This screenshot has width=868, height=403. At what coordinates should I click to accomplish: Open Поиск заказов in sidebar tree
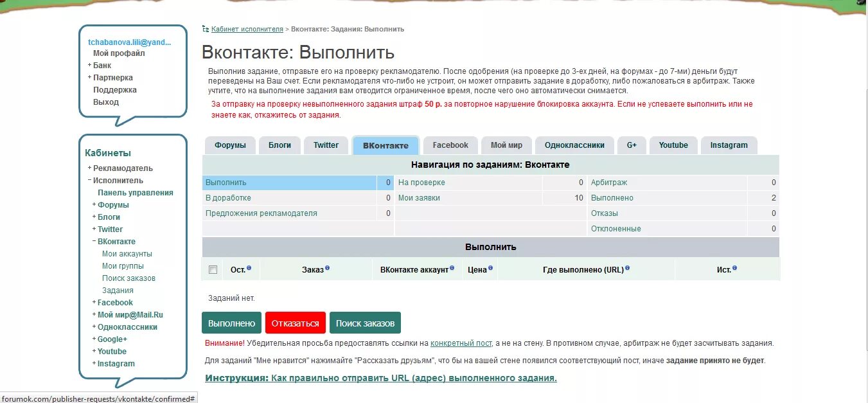click(x=128, y=278)
